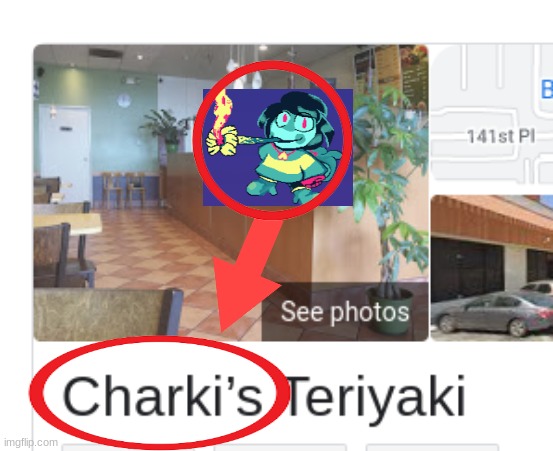Click the restaurant interior photo
The image size is (553, 451).
point(231,193)
